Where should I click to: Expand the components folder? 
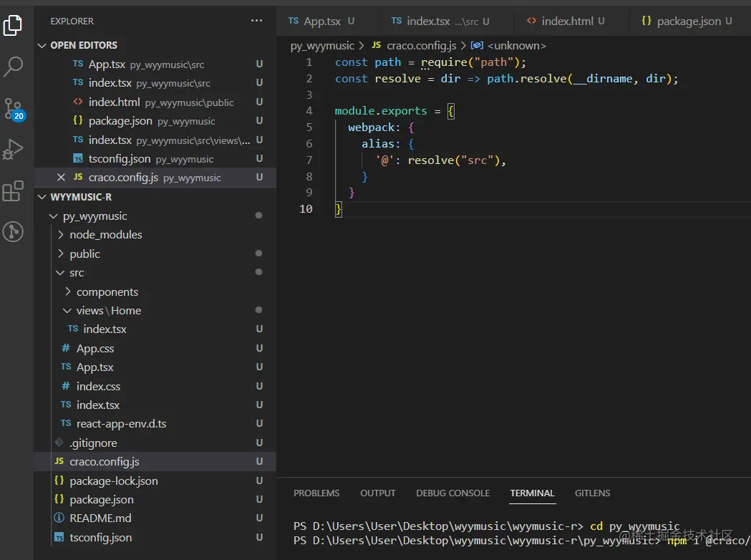pyautogui.click(x=67, y=291)
